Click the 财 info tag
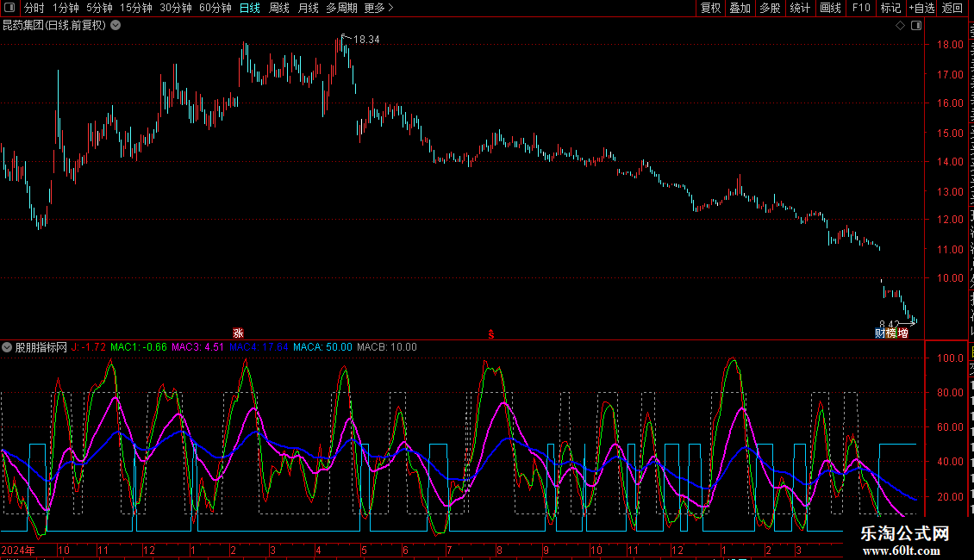974x560 pixels. [x=880, y=333]
